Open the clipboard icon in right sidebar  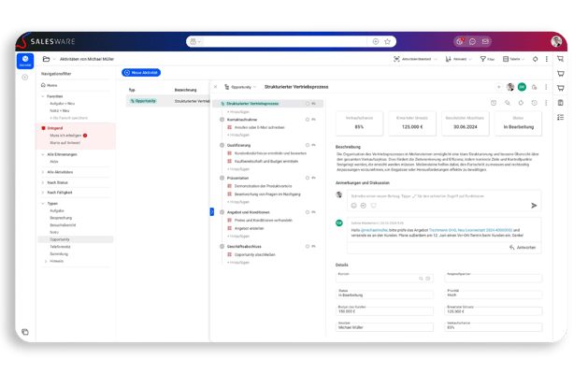(560, 103)
